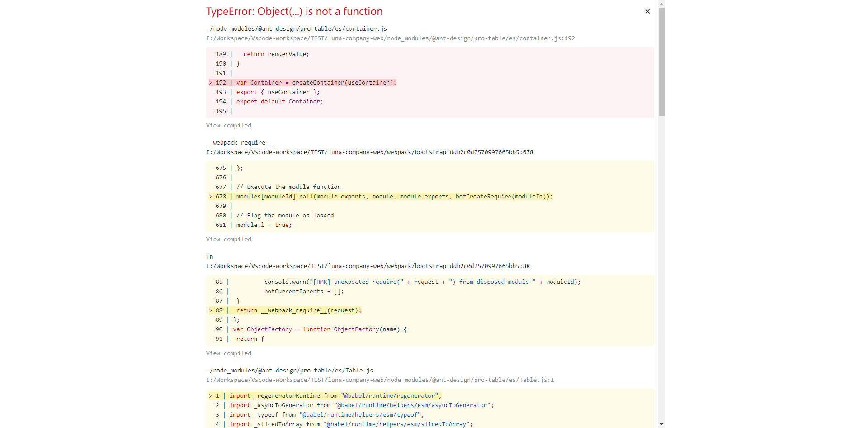This screenshot has width=868, height=428.
Task: Select the container.js file path heading
Action: (296, 28)
